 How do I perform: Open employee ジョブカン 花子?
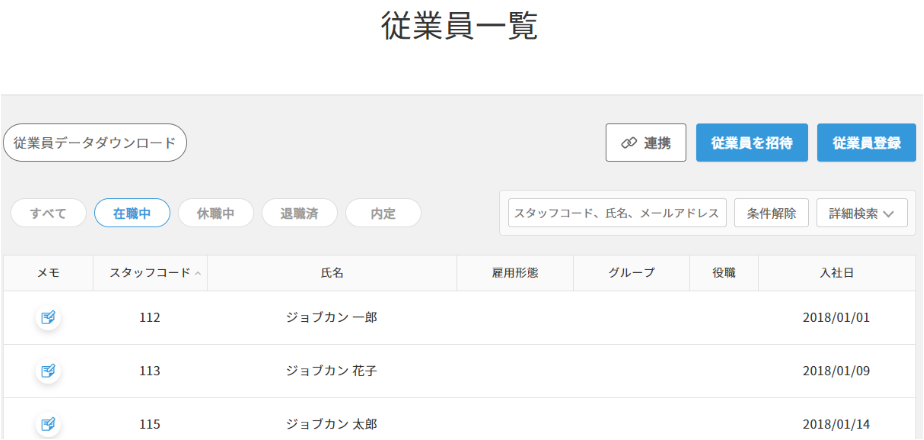[x=331, y=371]
